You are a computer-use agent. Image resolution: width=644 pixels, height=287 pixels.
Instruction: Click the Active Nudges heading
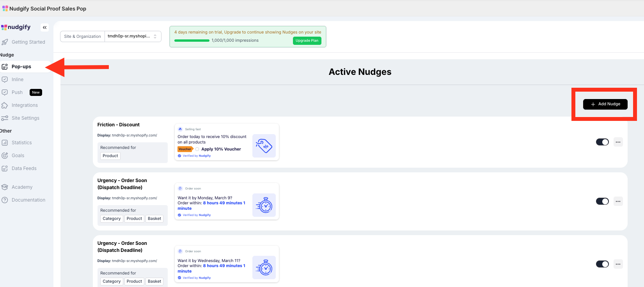tap(360, 72)
